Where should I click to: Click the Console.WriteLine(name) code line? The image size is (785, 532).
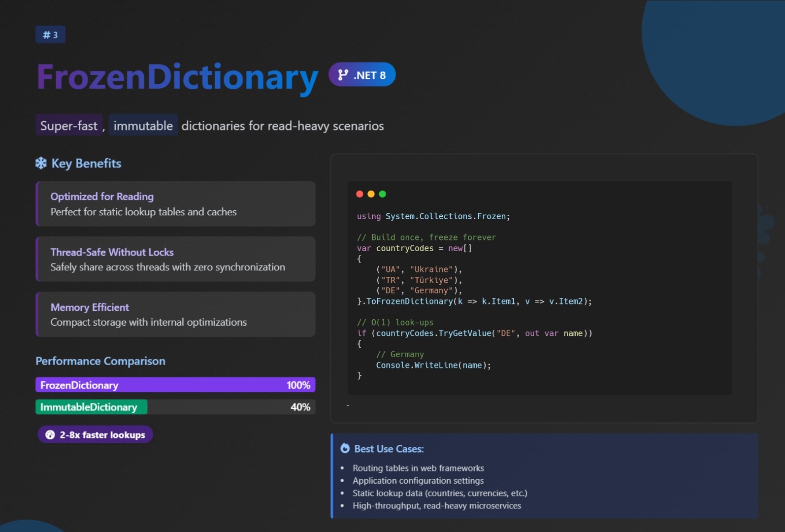[x=433, y=365]
